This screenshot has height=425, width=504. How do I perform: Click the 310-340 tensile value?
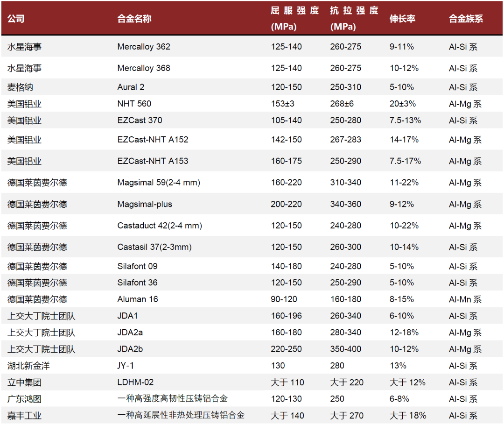[x=345, y=183]
